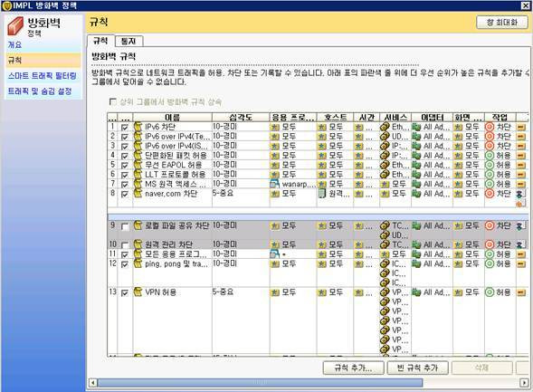Click the rule icon of naver.com 차단
This screenshot has width=533, height=392.
[x=138, y=194]
